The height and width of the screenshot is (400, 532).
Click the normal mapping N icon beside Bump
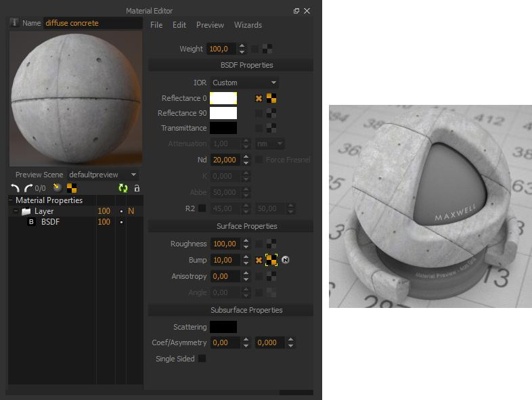(286, 260)
